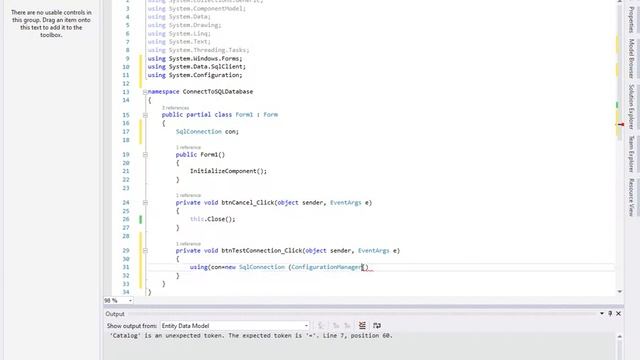Click the '1 reference' lens above btnTestConnection_Click

tap(188, 244)
